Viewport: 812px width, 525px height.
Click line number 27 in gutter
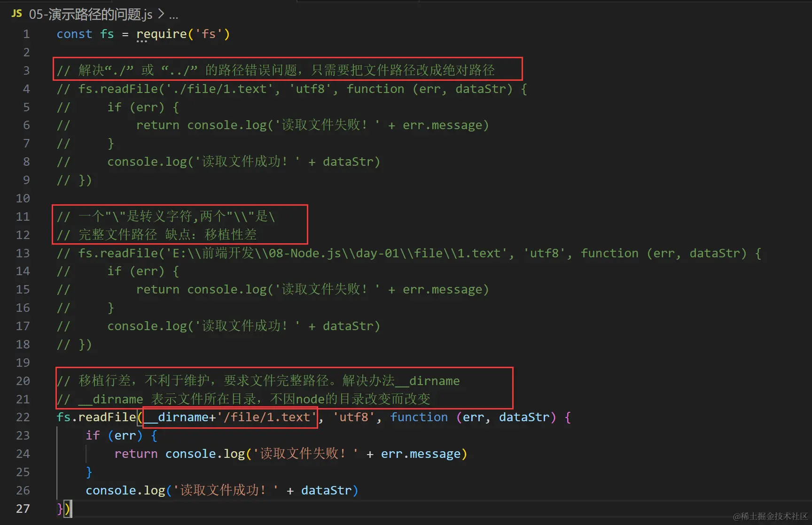click(x=23, y=509)
